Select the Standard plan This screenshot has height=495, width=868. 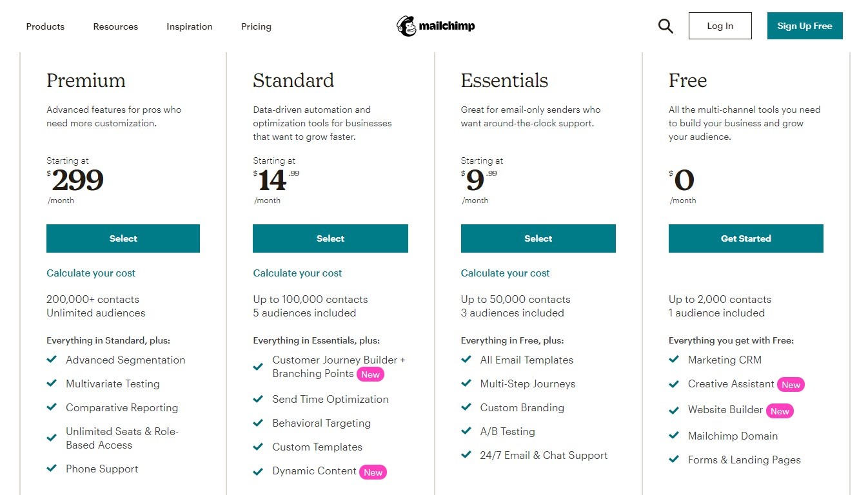(330, 238)
